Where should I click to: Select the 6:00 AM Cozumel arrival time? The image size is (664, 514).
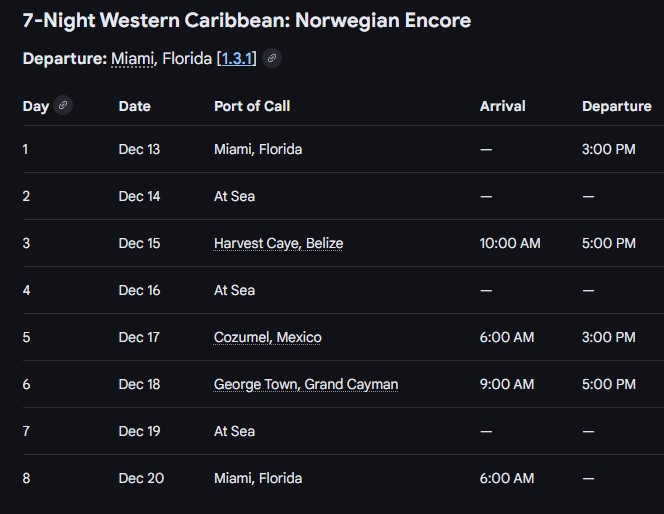point(506,337)
